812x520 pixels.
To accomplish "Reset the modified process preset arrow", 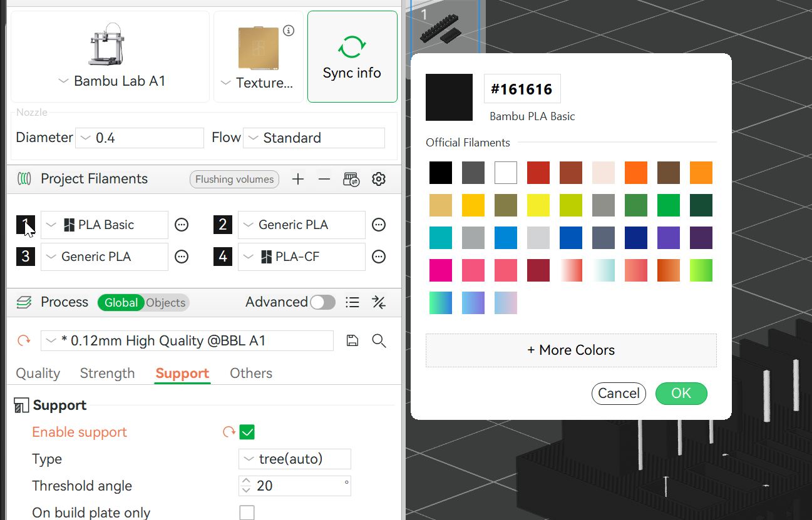I will coord(24,340).
